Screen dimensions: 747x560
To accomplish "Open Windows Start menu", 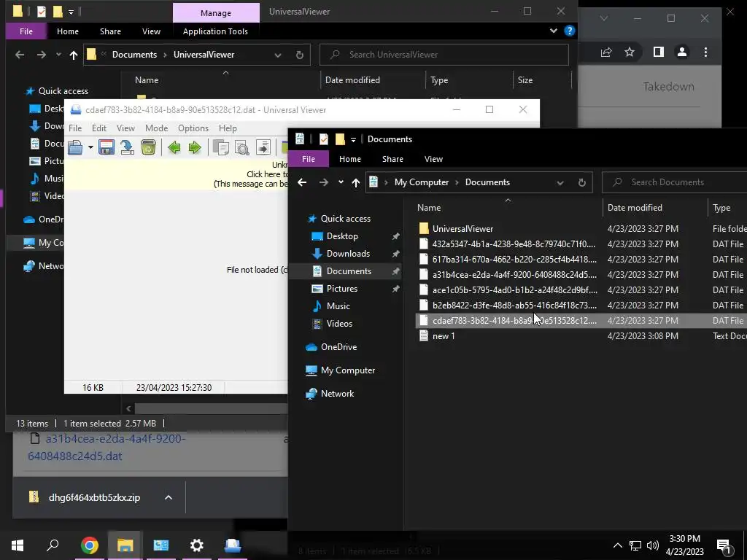I will tap(18, 545).
